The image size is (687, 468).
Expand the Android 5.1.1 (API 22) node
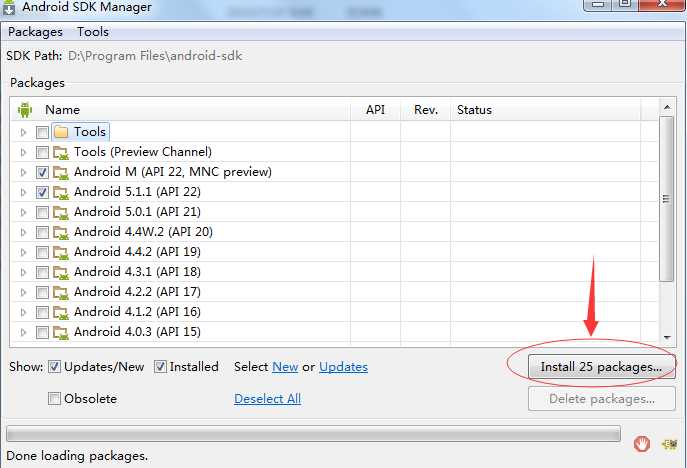click(23, 192)
